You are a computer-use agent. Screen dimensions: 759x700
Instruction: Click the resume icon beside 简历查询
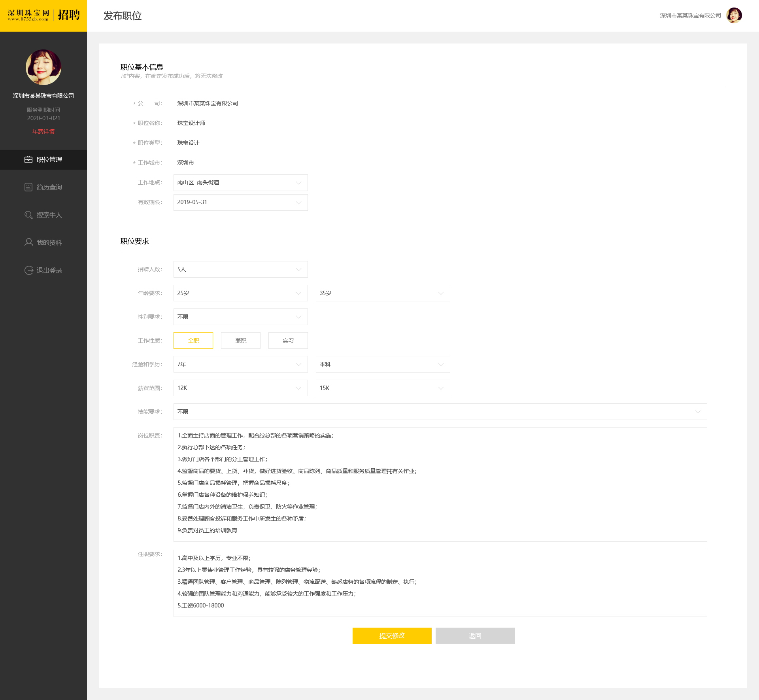[x=28, y=187]
